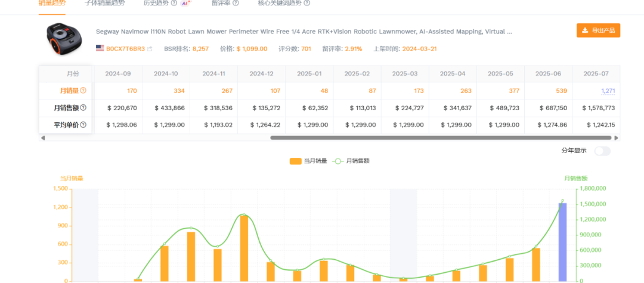Click the AI badge icon near 历史趋势
644x283 pixels.
click(185, 3)
